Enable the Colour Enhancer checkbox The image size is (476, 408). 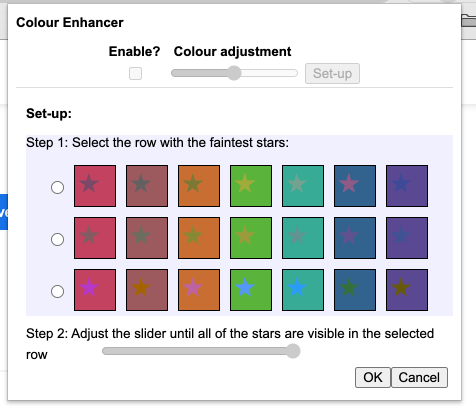135,73
